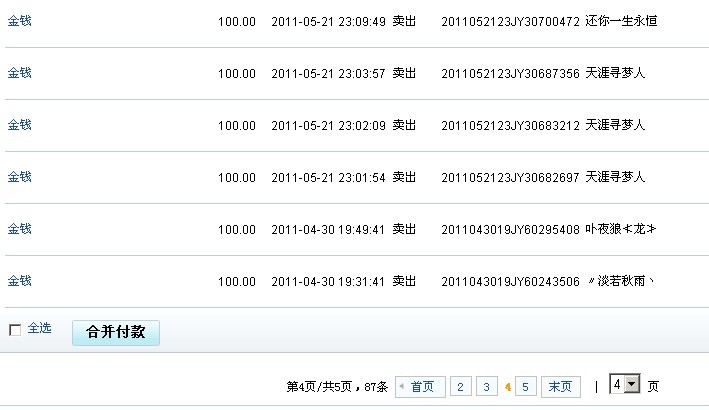
Task: Go to first page via 首页
Action: click(421, 387)
